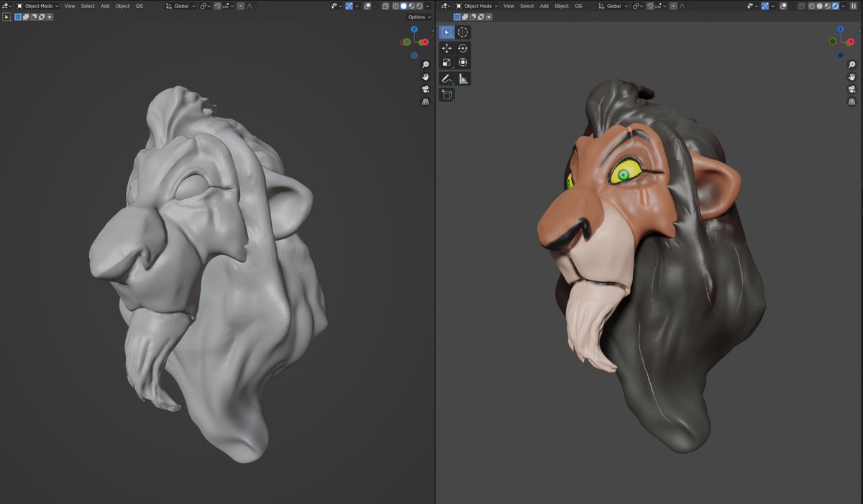Image resolution: width=863 pixels, height=504 pixels.
Task: Toggle X-ray in left viewport header
Action: (385, 6)
